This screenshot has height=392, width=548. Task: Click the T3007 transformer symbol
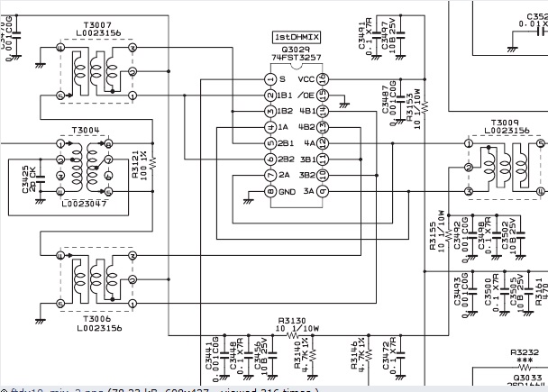[96, 71]
